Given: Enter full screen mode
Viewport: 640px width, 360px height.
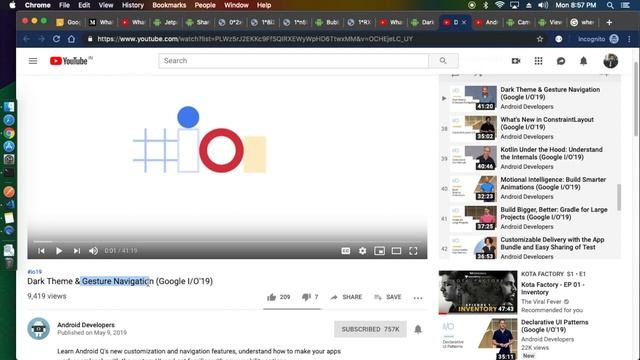Looking at the screenshot, I should tap(413, 251).
